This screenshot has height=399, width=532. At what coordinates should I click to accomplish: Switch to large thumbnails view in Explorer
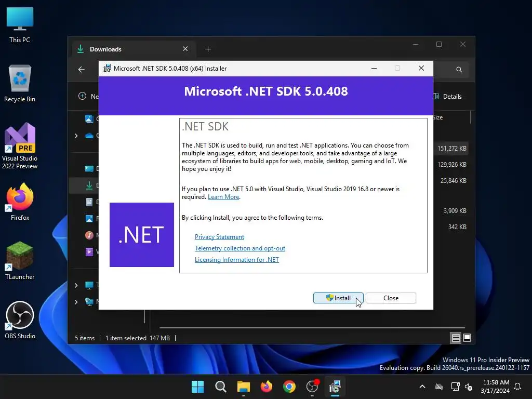(467, 338)
